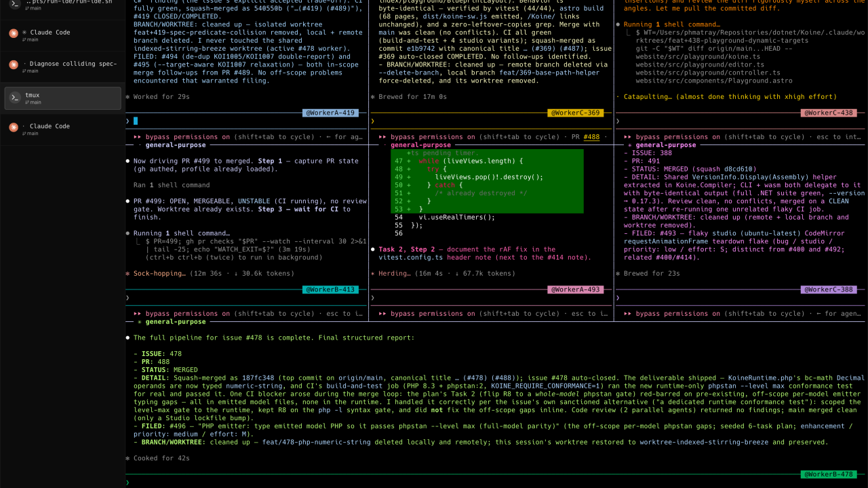
Task: Click the Claude icon of the entry above 'Diagnose colliding spec-'
Action: click(14, 33)
